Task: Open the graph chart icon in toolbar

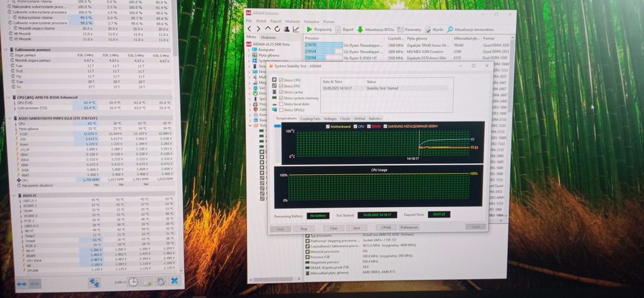Action: click(296, 29)
